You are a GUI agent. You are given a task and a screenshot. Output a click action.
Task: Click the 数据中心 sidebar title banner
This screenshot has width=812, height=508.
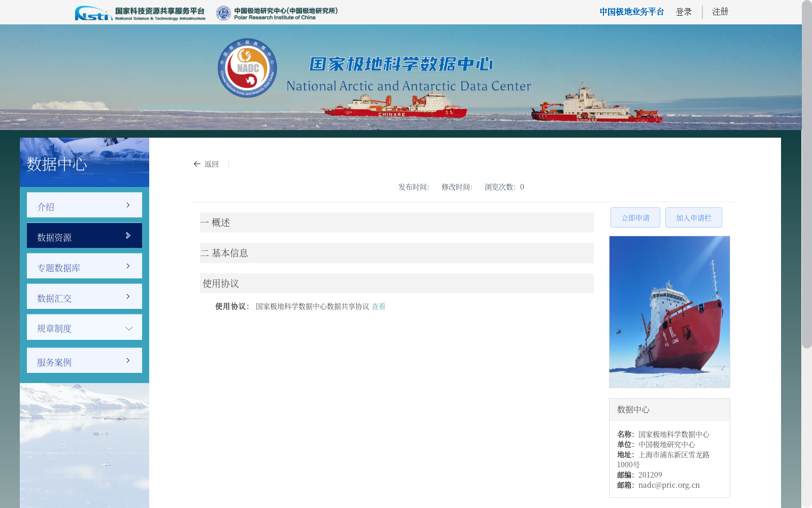click(x=84, y=162)
